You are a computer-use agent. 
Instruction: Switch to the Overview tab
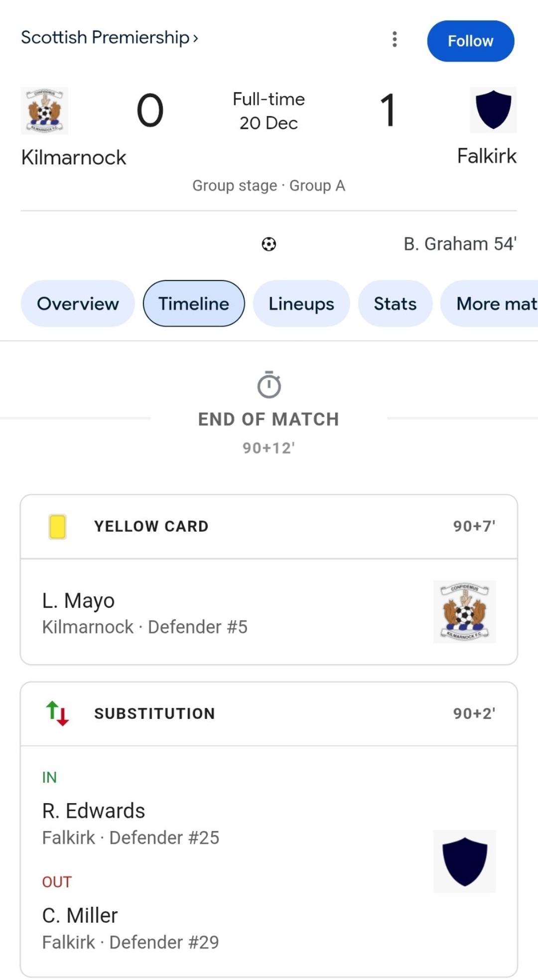(78, 303)
